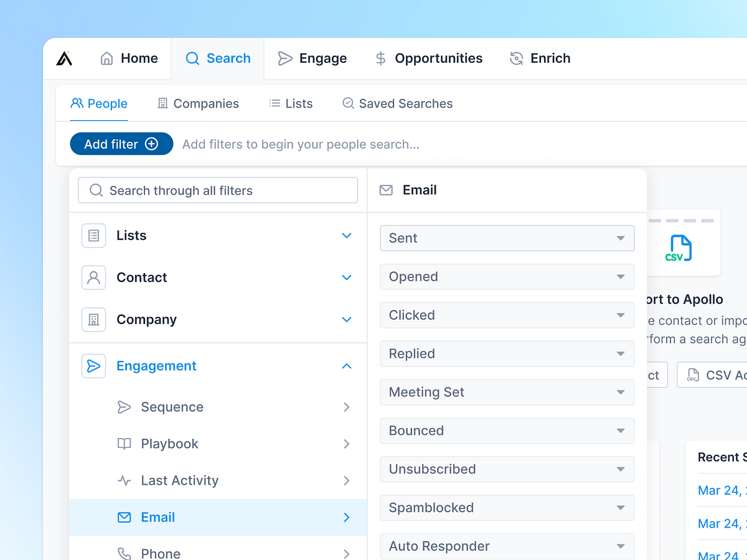The width and height of the screenshot is (747, 560).
Task: Click the magnifier icon in filter search
Action: click(x=96, y=190)
